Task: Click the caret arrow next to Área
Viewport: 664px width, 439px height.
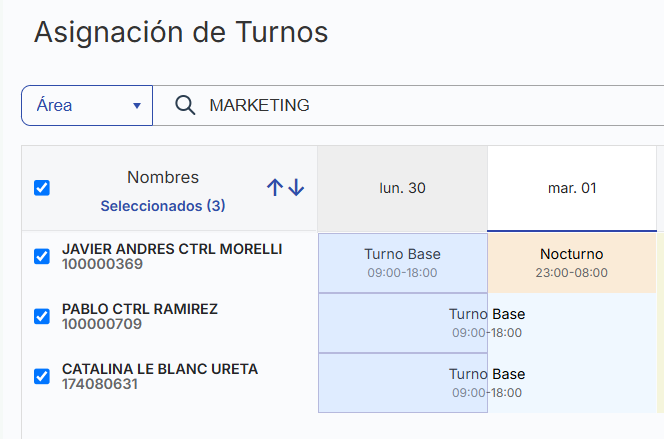Action: 137,106
